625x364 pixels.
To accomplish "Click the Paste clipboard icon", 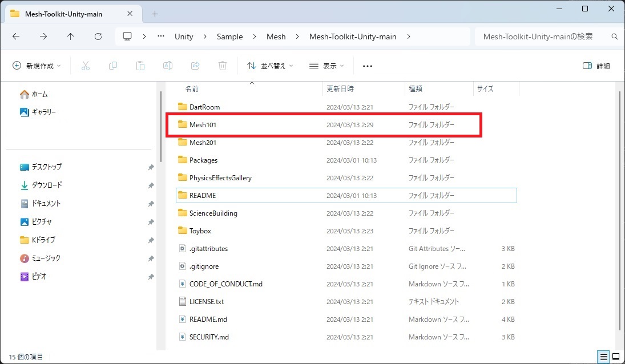I will [x=140, y=66].
